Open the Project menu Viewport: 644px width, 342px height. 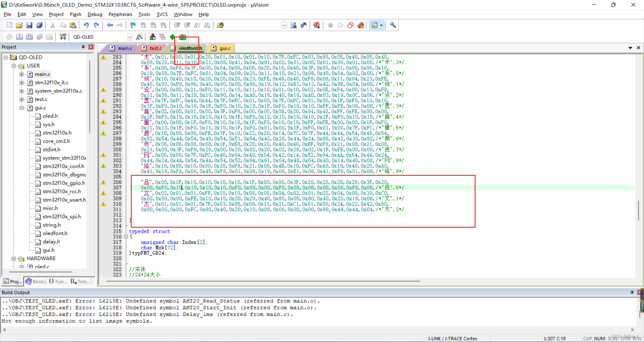coord(56,14)
